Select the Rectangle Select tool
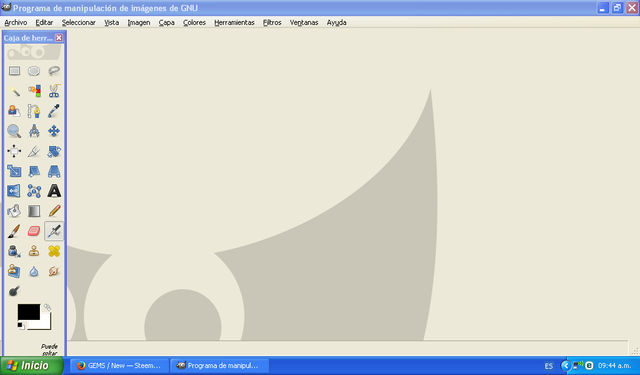Screen dimensions: 640x375 coord(14,71)
